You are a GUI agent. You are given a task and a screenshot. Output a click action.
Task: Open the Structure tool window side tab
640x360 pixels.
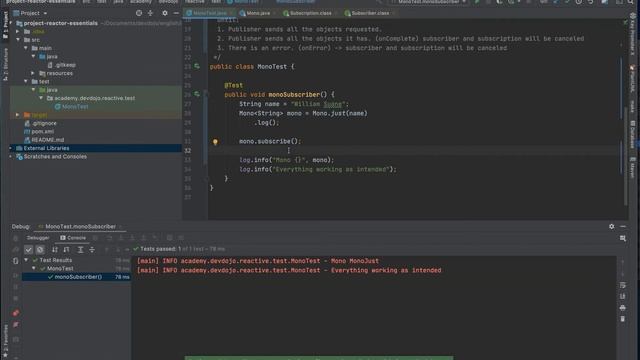click(5, 65)
